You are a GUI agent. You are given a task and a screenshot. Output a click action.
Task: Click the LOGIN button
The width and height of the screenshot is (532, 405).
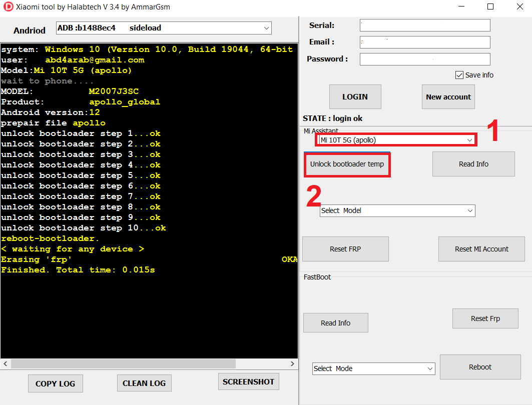355,97
